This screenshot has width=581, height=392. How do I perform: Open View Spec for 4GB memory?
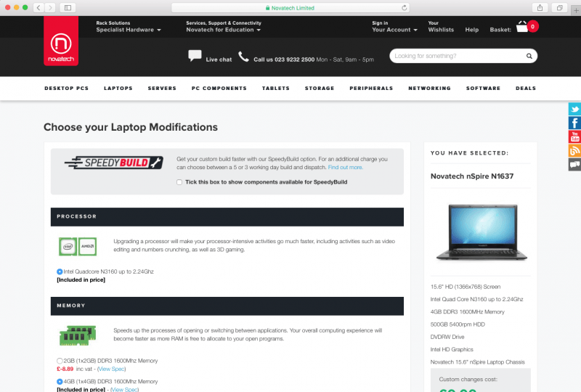pos(124,389)
